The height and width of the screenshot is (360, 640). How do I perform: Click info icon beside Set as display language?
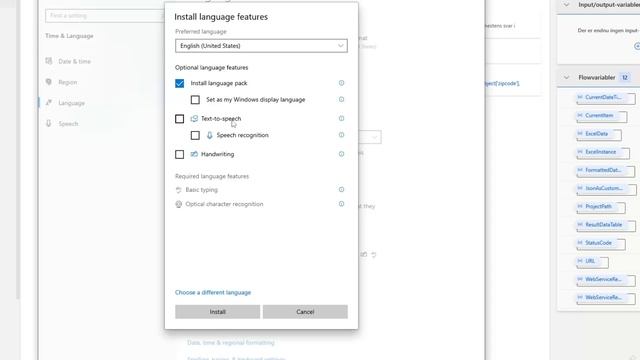pyautogui.click(x=341, y=99)
